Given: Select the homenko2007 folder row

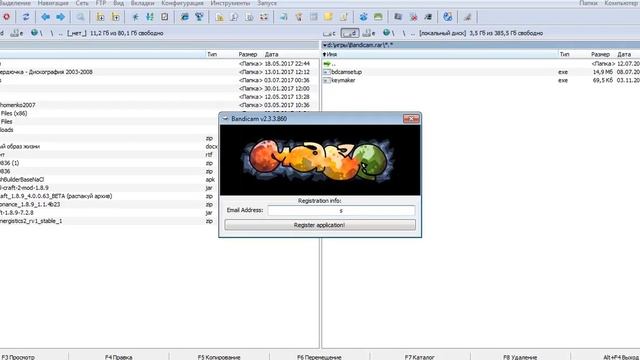Looking at the screenshot, I should 159,105.
